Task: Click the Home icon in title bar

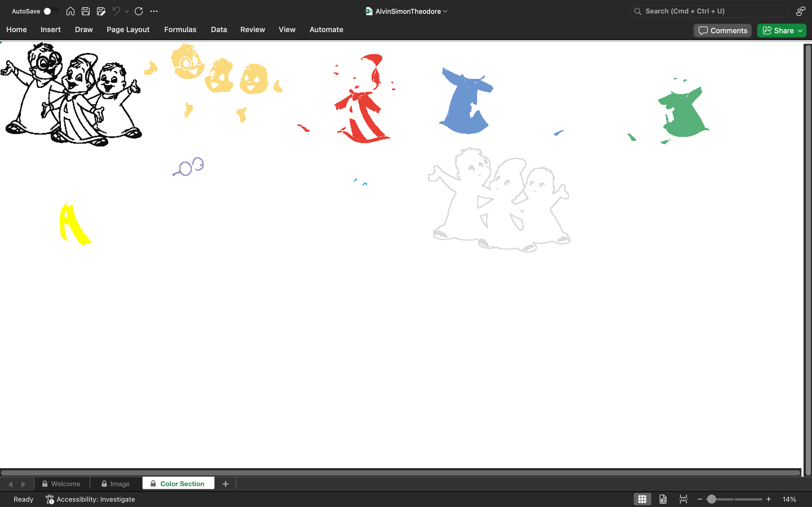Action: click(70, 11)
